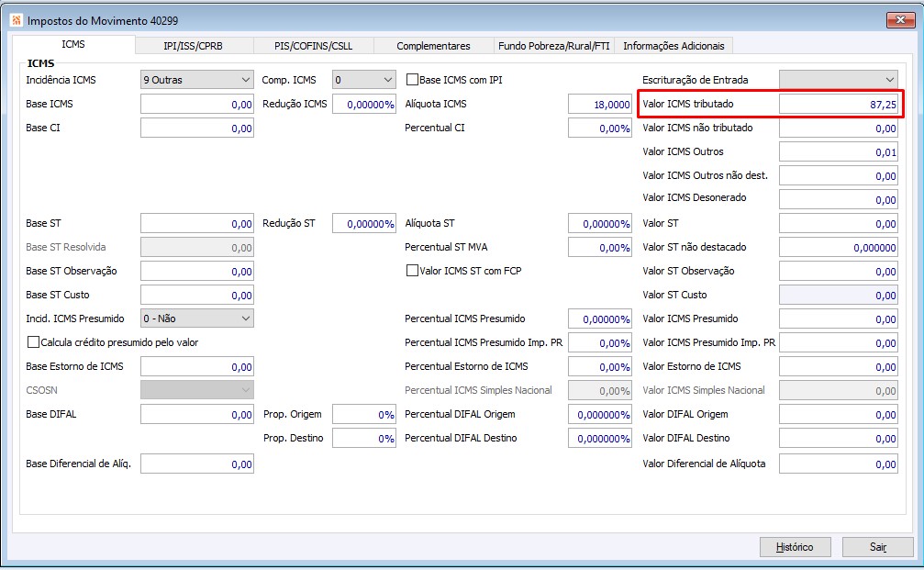Edit Base Estorno de ICMS field
Viewport: 924px width, 570px height.
point(197,366)
